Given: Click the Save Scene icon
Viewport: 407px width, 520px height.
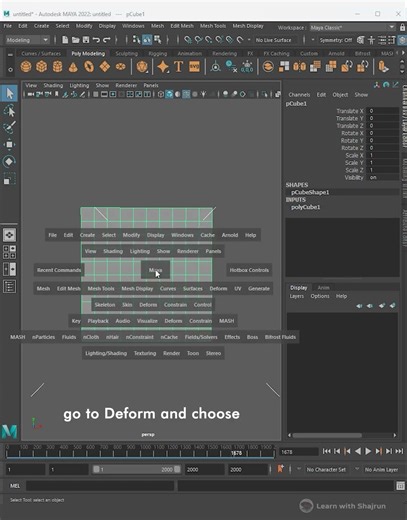Looking at the screenshot, I should click(x=86, y=40).
